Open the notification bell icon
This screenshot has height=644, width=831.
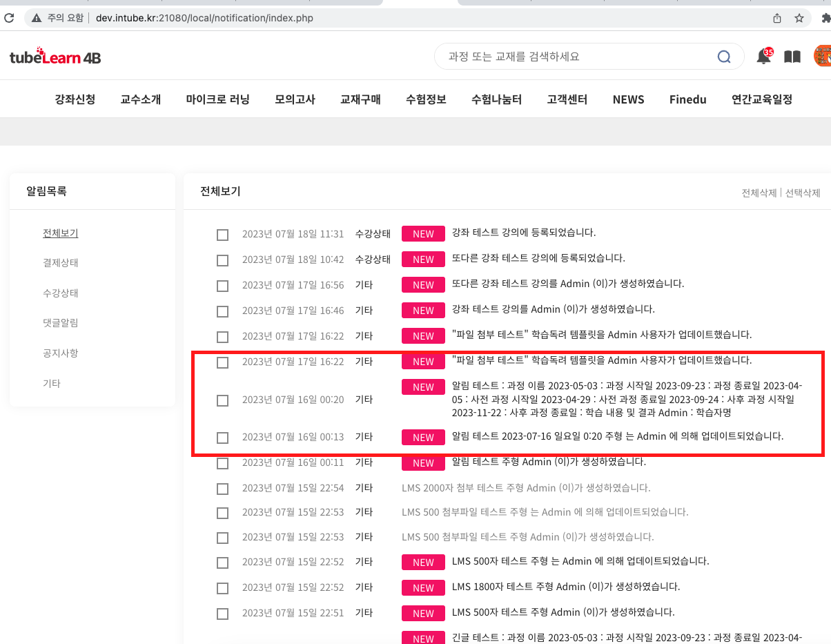click(x=764, y=57)
